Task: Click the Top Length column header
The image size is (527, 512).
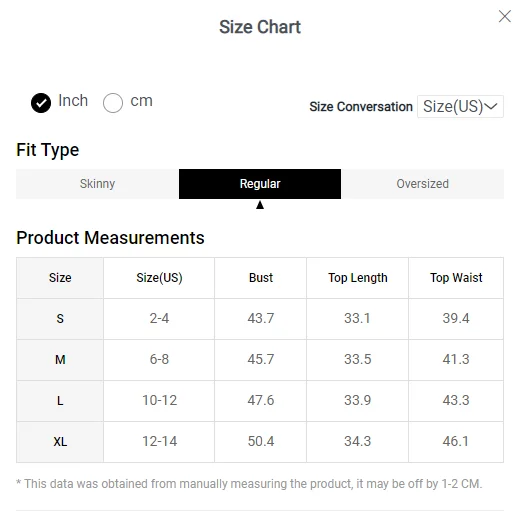Action: point(358,278)
